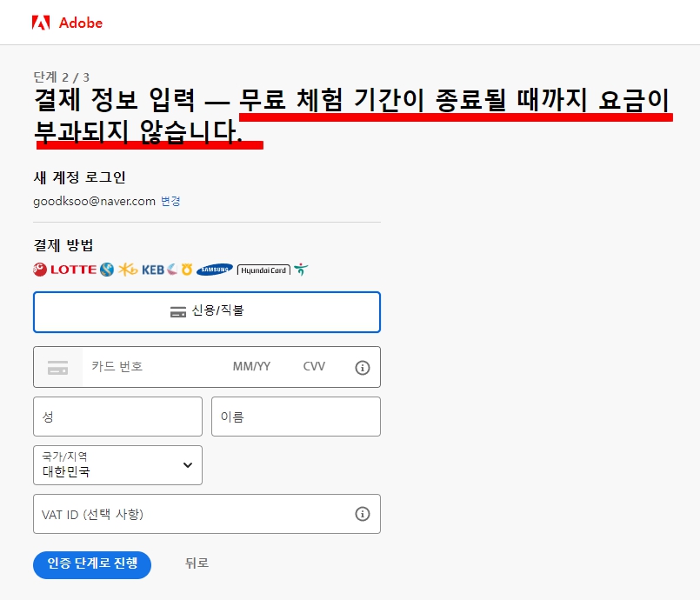
Task: Select the CVV field
Action: coord(314,367)
